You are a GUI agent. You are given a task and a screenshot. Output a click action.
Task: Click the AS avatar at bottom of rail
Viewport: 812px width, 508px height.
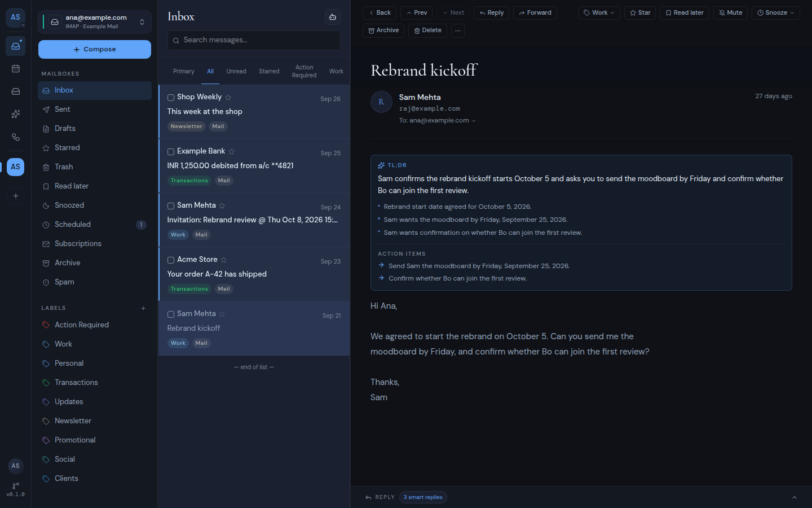pyautogui.click(x=16, y=466)
